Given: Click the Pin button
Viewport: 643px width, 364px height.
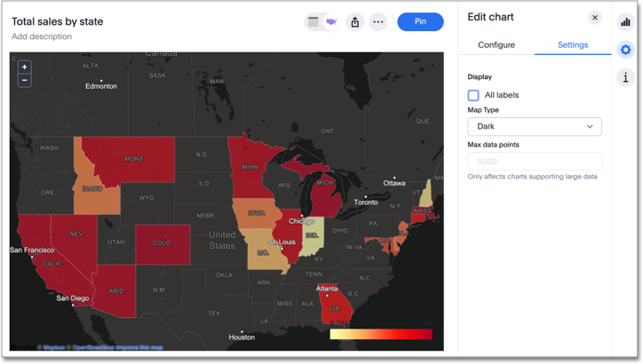Looking at the screenshot, I should click(420, 22).
